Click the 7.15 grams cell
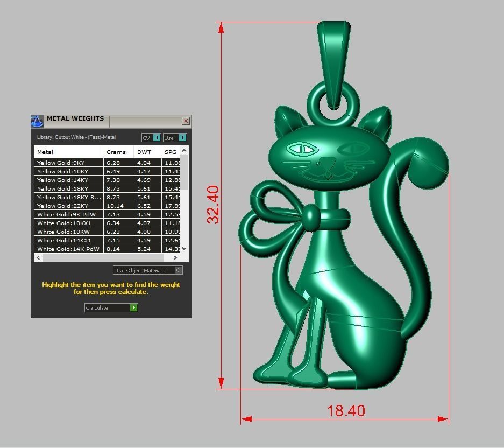 tap(118, 240)
